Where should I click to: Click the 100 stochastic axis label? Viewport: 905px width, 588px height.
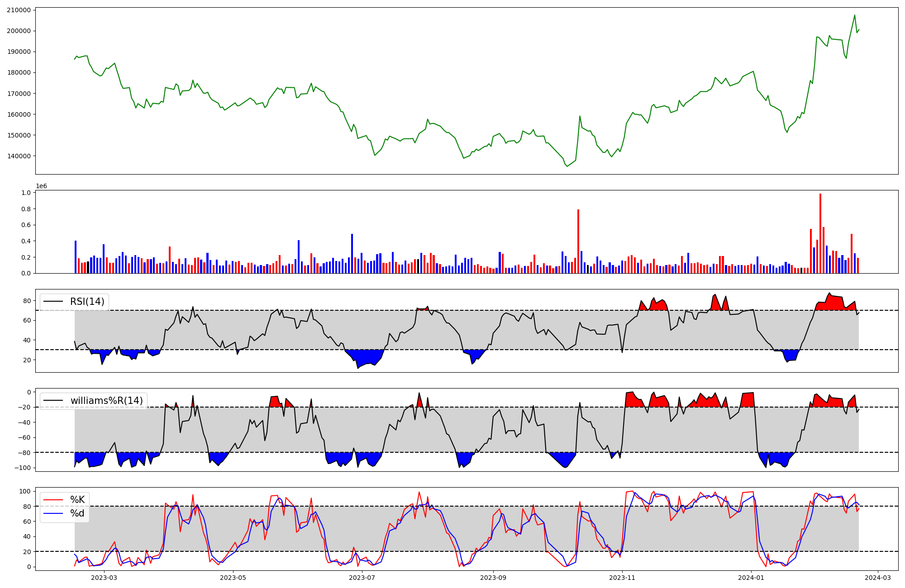(25, 491)
